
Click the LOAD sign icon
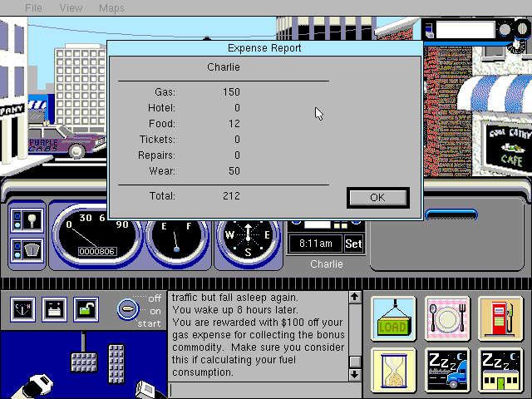[393, 318]
